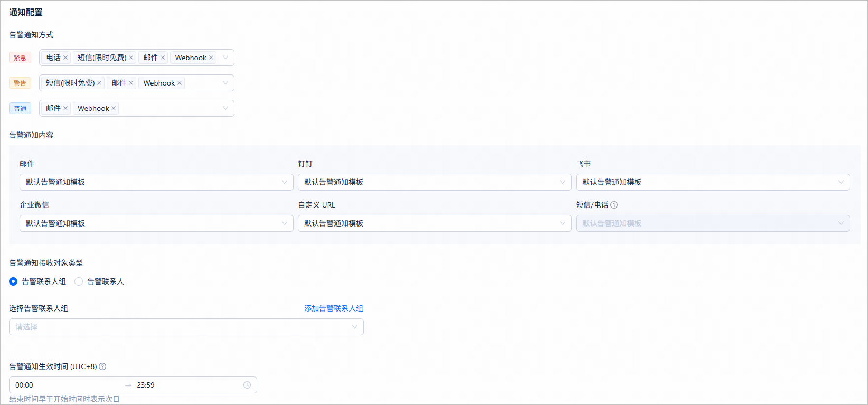The width and height of the screenshot is (868, 405).
Task: Remove Webhook tag from 普通 row
Action: [114, 108]
